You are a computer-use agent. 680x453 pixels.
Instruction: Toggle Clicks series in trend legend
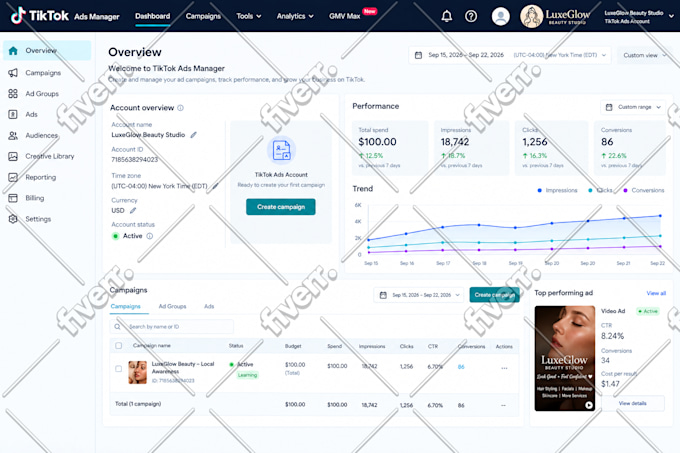600,190
